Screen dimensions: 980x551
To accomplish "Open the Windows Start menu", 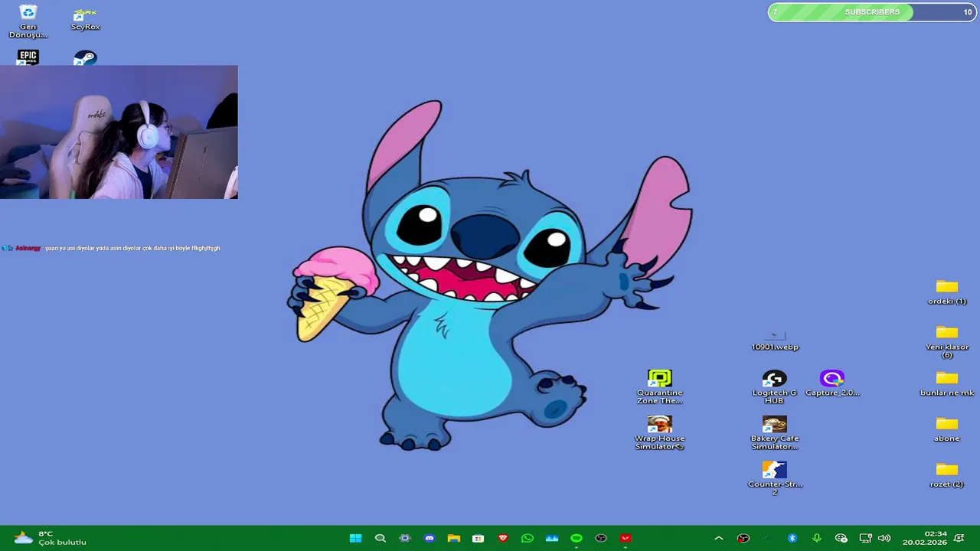I will tap(356, 538).
